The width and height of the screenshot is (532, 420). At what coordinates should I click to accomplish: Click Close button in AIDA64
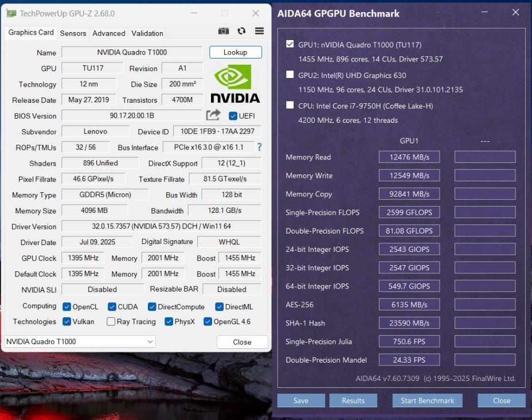[502, 400]
